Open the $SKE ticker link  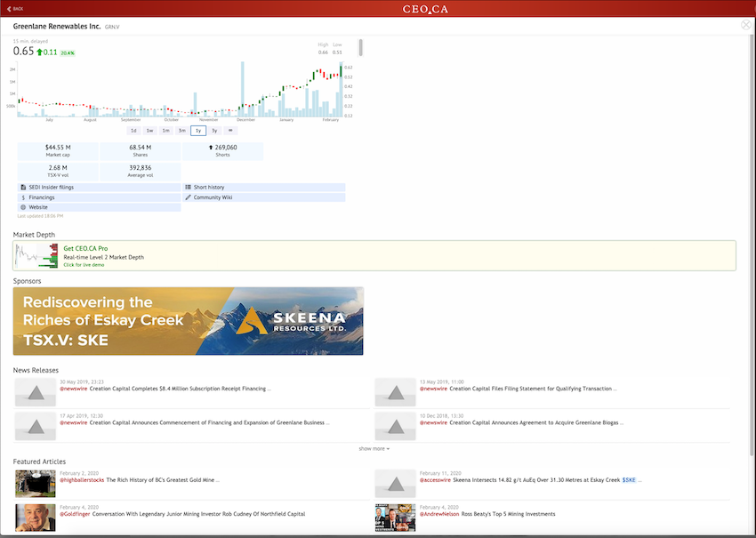(629, 480)
